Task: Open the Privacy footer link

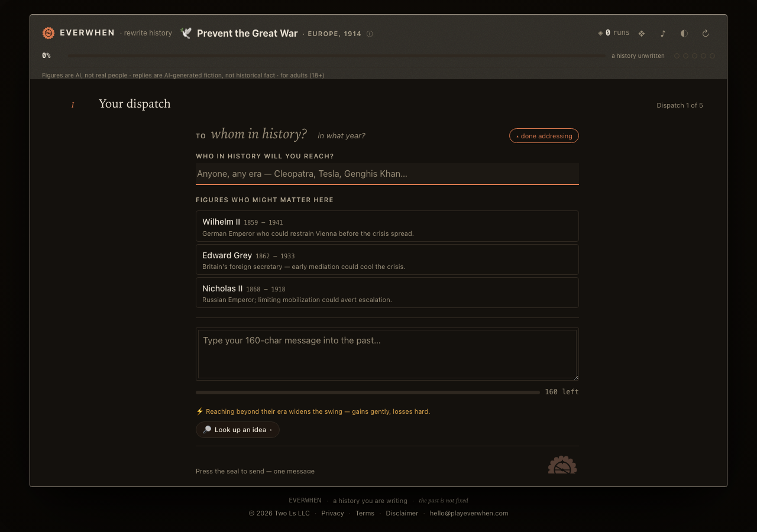Action: click(332, 513)
